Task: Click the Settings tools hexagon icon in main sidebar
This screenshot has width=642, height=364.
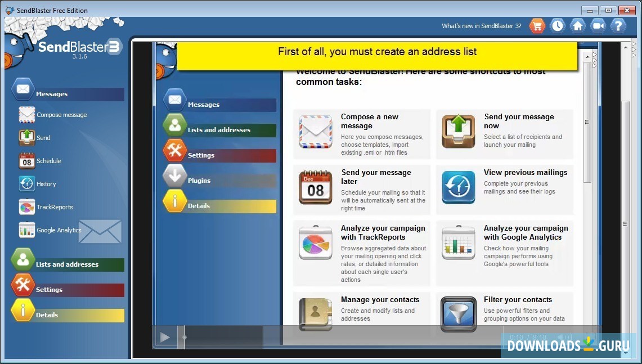Action: [x=23, y=285]
